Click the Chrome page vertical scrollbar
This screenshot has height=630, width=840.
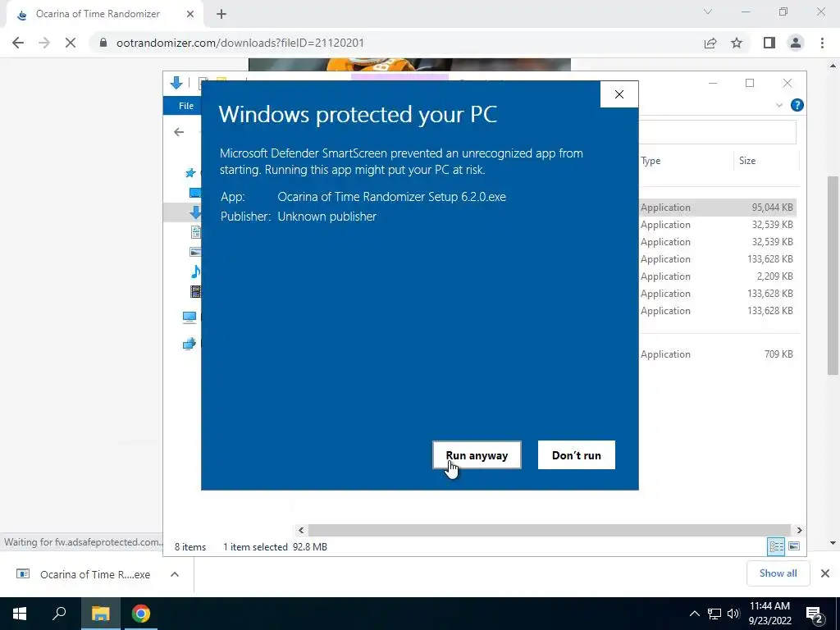click(x=833, y=276)
